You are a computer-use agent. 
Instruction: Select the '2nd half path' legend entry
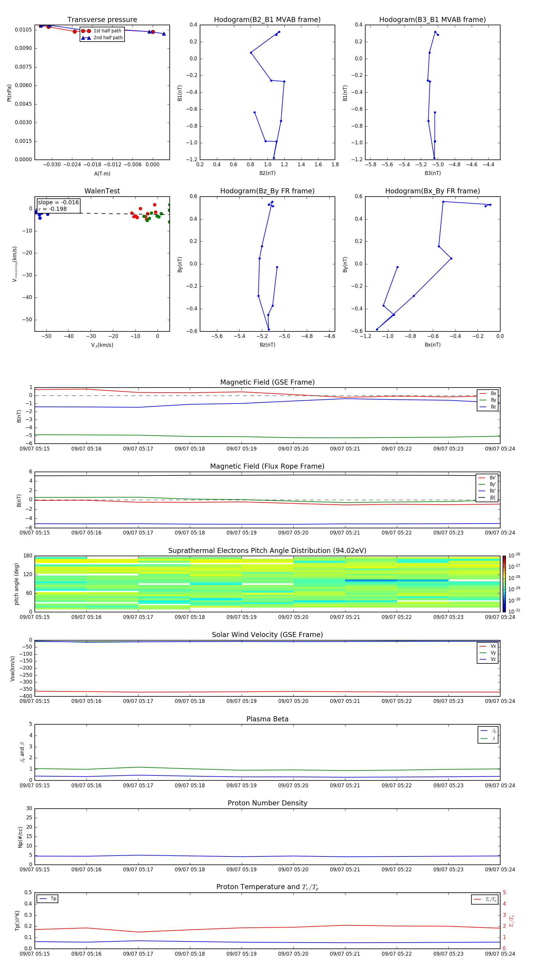coord(102,38)
